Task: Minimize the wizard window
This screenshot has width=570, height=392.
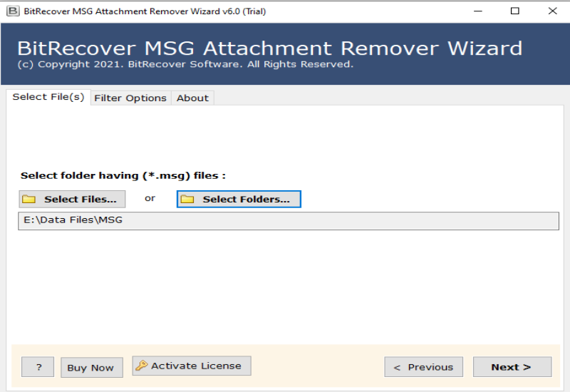Action: pyautogui.click(x=477, y=11)
